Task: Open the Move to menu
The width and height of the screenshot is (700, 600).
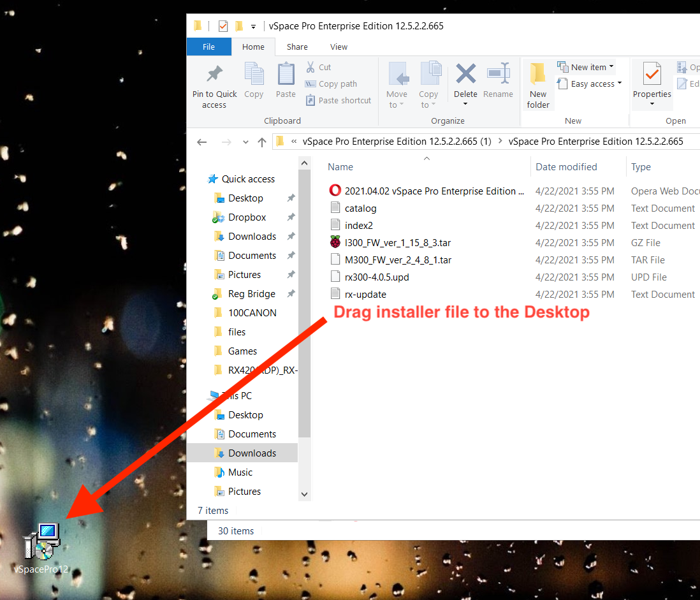Action: tap(397, 85)
